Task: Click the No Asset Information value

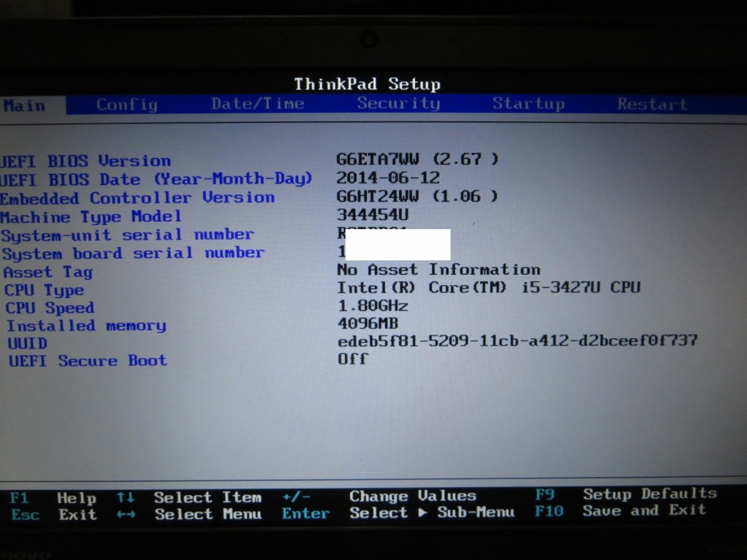Action: coord(438,270)
